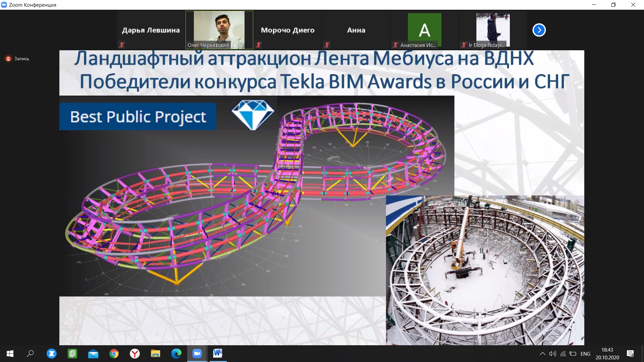Select Олег Чернявский's video thumbnail

pyautogui.click(x=219, y=30)
